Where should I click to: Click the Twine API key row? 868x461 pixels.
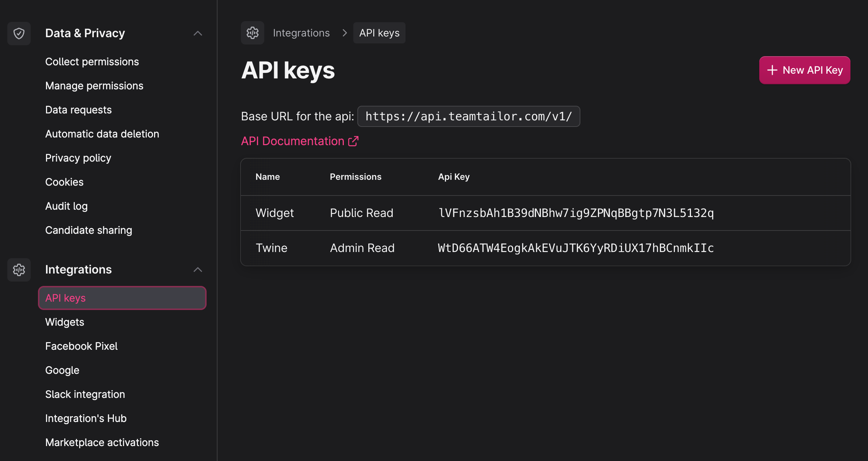pos(546,248)
